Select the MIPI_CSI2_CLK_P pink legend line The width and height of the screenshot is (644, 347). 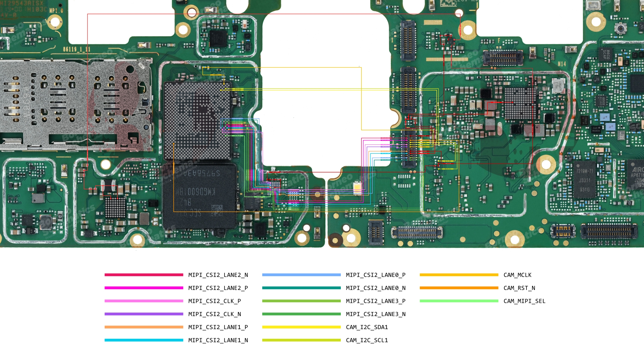pyautogui.click(x=144, y=301)
